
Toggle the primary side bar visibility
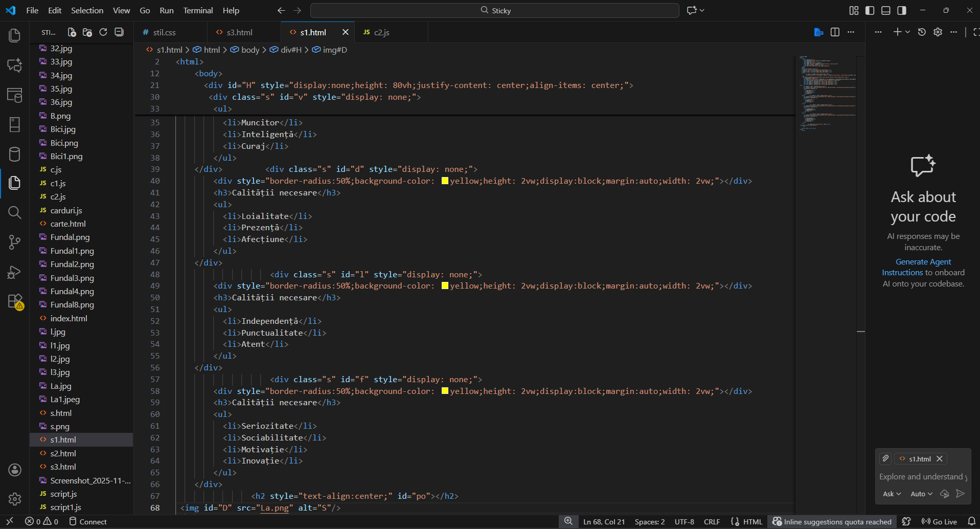click(870, 10)
